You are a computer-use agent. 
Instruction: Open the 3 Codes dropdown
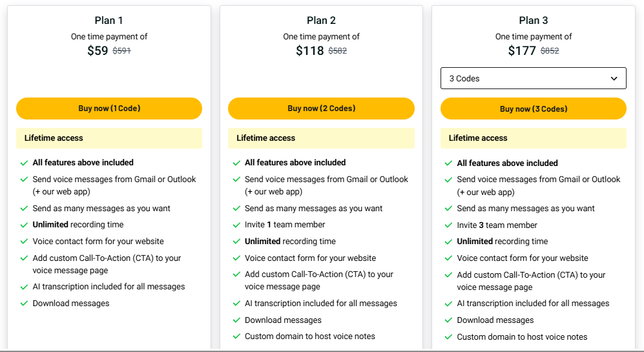point(533,78)
